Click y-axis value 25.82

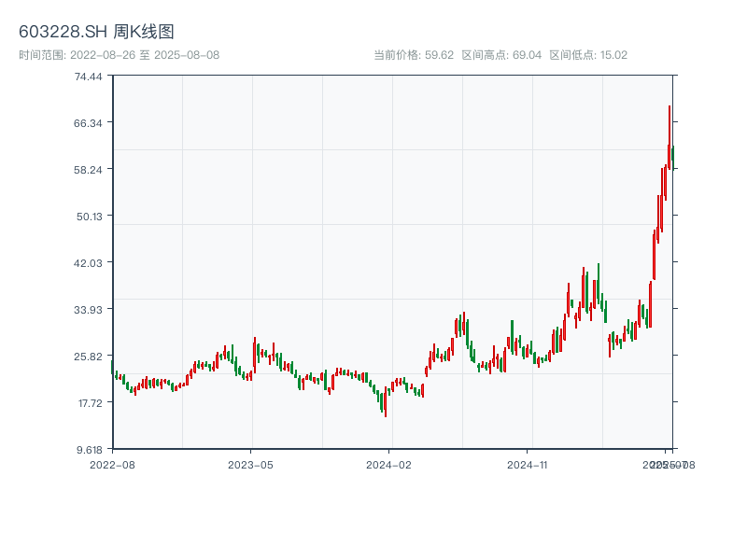point(88,357)
